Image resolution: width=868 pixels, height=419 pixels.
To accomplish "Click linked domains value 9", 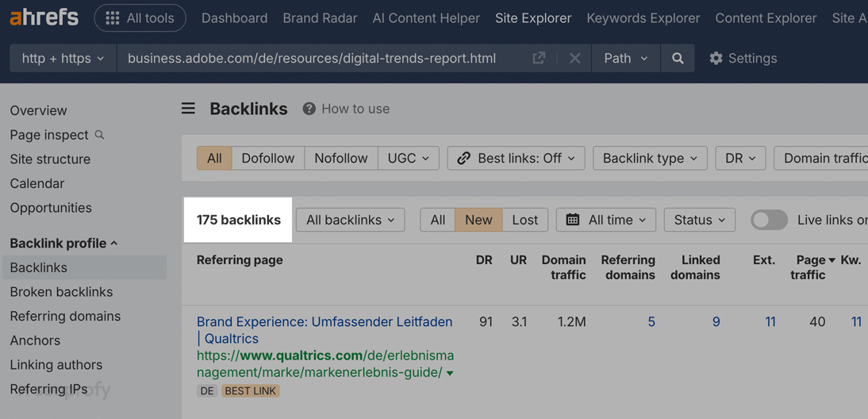I will pos(716,321).
